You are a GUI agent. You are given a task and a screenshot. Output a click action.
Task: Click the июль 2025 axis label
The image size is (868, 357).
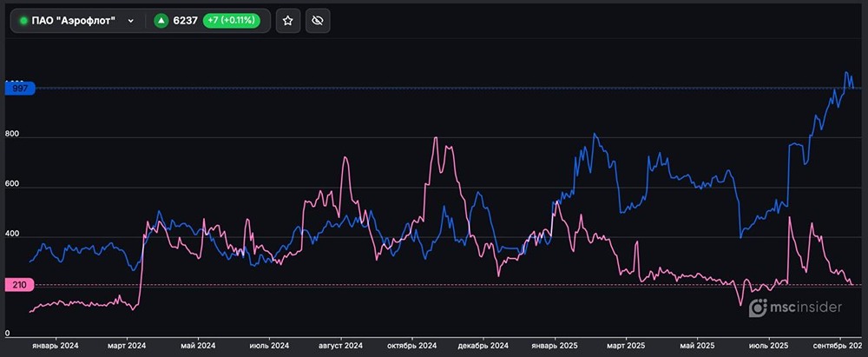767,346
